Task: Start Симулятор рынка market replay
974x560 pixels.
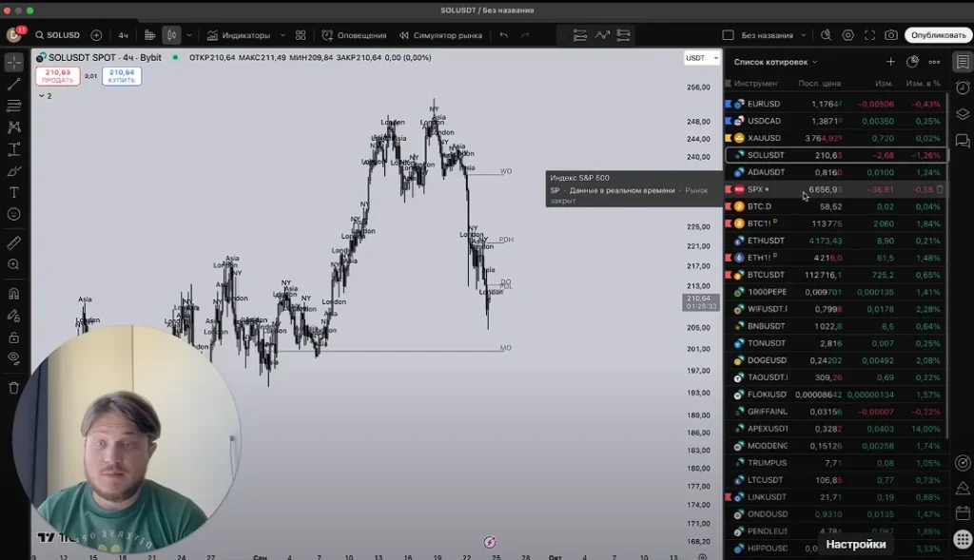Action: pos(440,35)
